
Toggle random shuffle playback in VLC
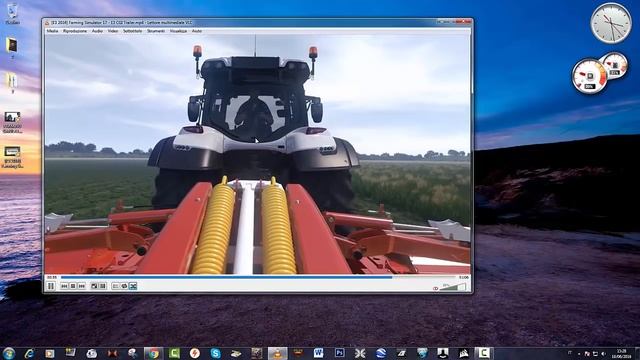133,286
